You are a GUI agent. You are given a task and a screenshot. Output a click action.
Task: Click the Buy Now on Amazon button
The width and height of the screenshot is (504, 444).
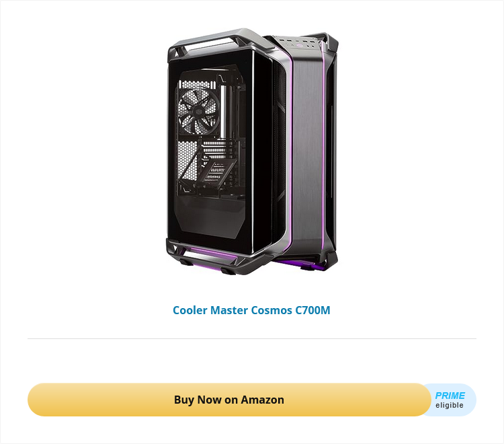(x=229, y=400)
